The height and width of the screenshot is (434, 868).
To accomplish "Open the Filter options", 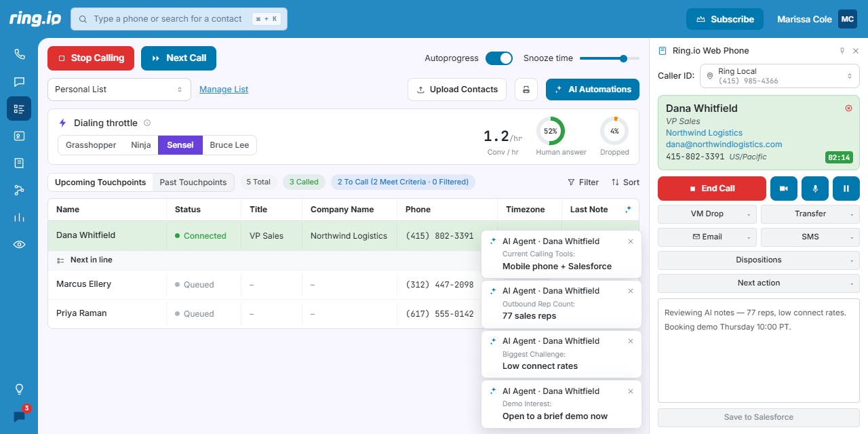I will 583,182.
